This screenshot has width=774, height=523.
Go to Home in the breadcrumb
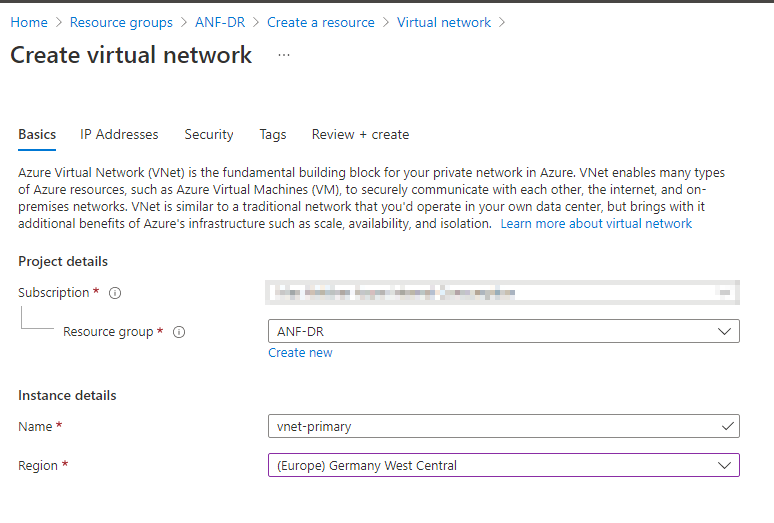[x=29, y=22]
